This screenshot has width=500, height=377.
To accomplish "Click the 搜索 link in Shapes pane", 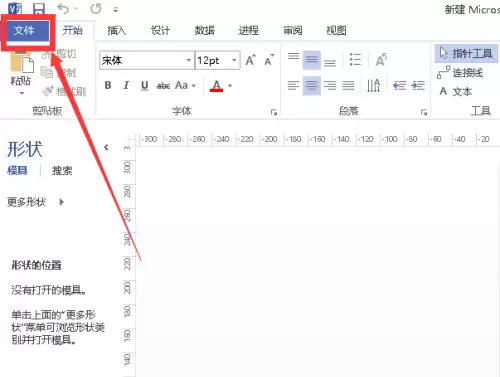I will 62,171.
